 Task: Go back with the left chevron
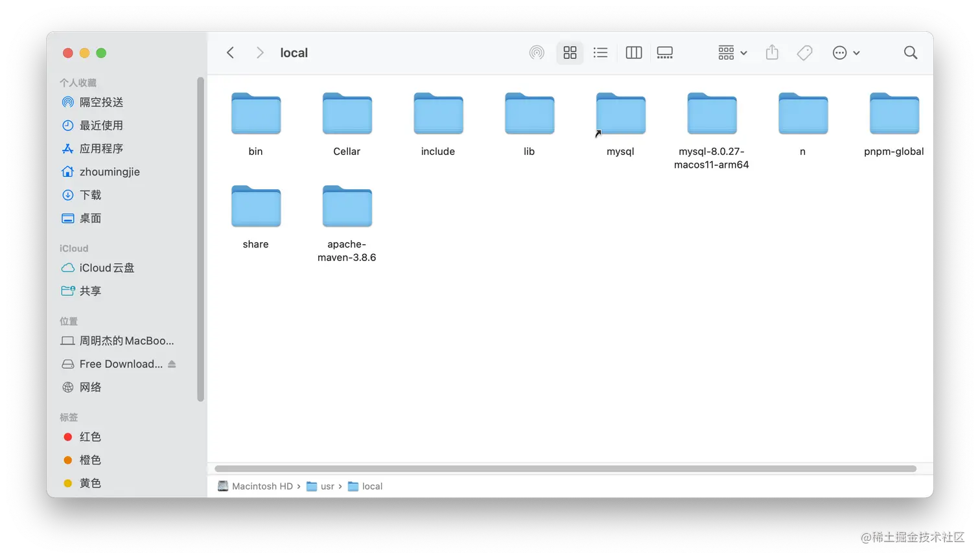click(230, 52)
